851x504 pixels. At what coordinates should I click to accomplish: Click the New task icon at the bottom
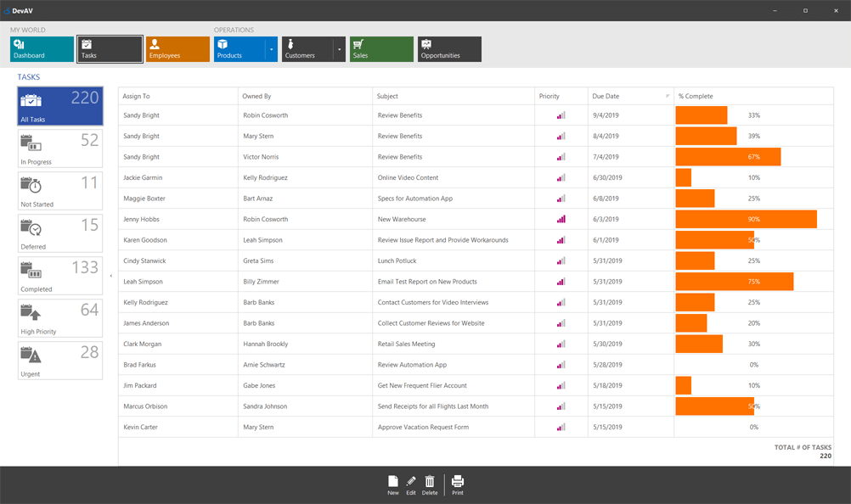click(x=393, y=481)
